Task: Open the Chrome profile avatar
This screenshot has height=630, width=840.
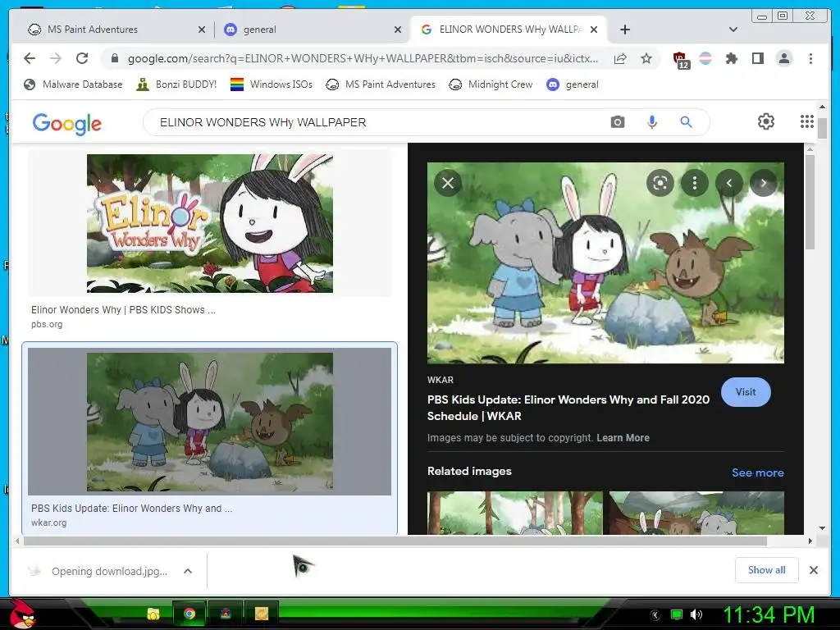Action: tap(783, 58)
